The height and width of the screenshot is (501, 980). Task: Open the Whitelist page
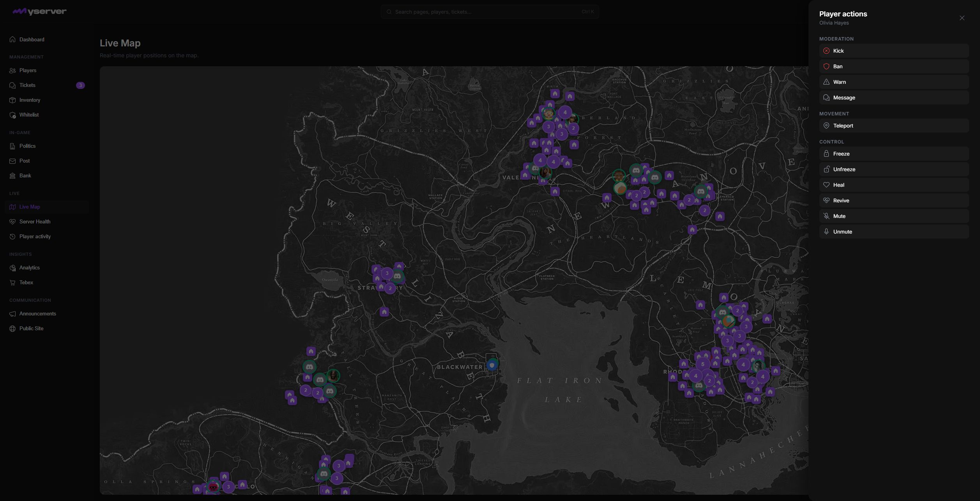click(47, 115)
